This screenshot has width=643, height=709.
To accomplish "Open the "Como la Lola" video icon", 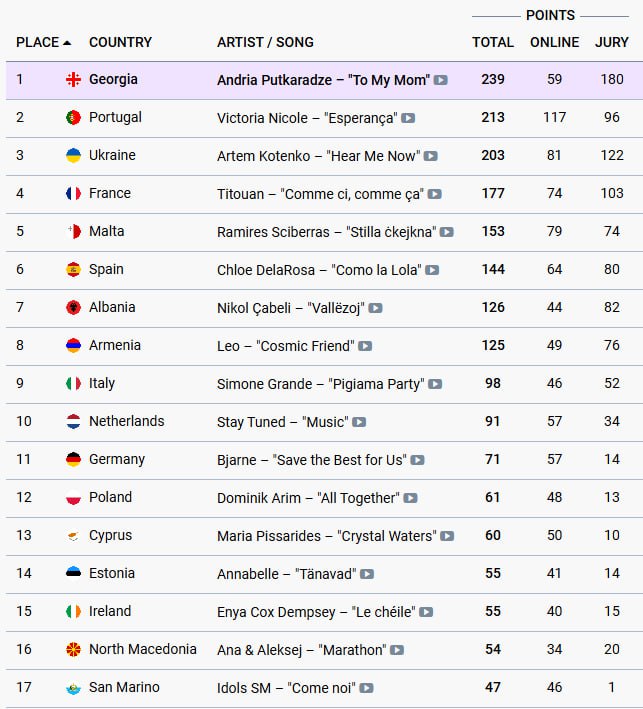I will [x=432, y=270].
